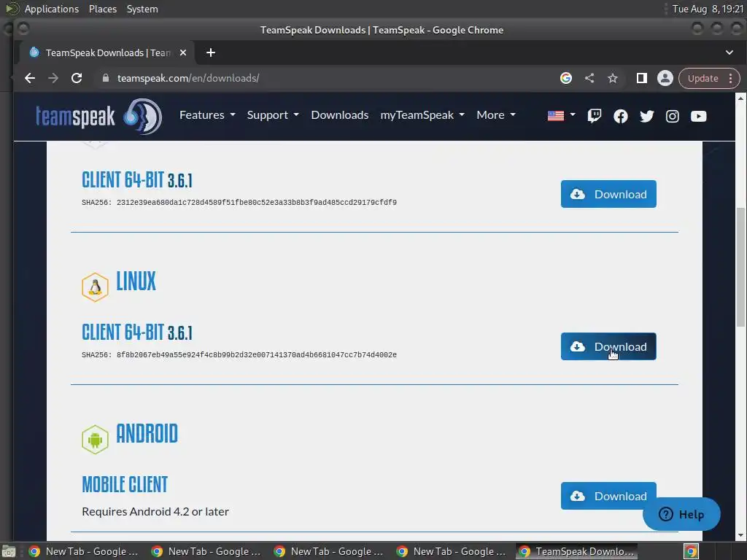Screen dimensions: 747x560
Task: Open the Downloads nav link
Action: 340,114
